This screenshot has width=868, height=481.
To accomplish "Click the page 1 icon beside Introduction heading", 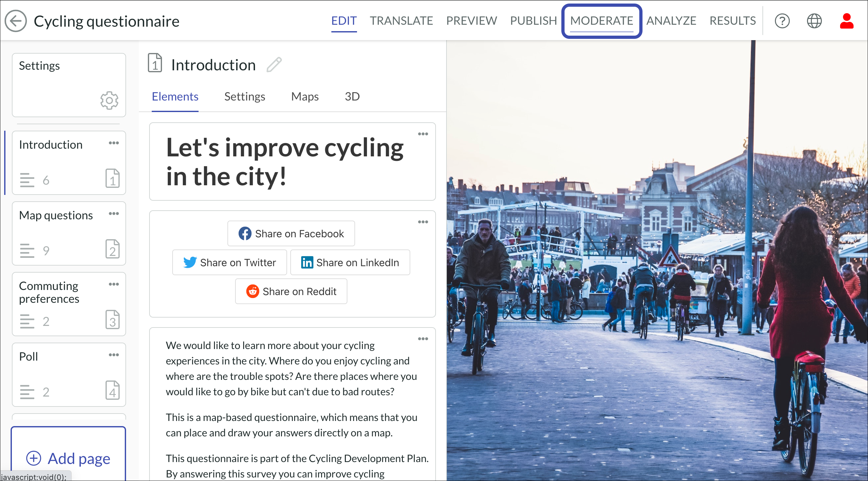I will pyautogui.click(x=155, y=63).
